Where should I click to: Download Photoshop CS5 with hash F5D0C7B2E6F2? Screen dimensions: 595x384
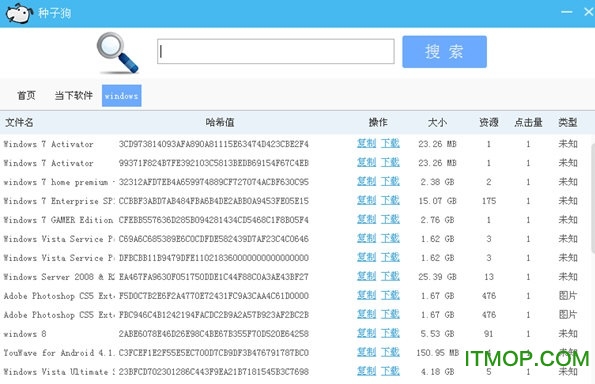click(390, 295)
